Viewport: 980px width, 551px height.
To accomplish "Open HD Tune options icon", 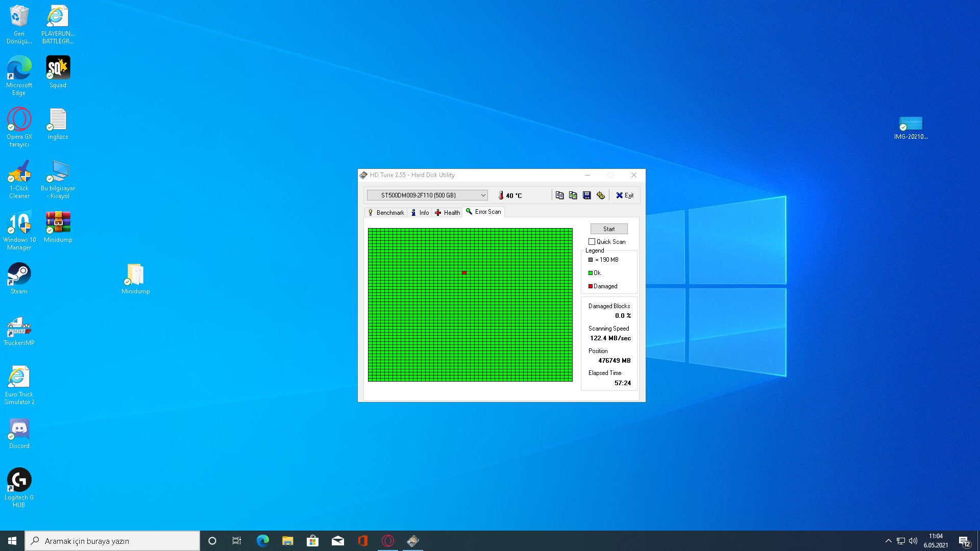I will pos(600,195).
